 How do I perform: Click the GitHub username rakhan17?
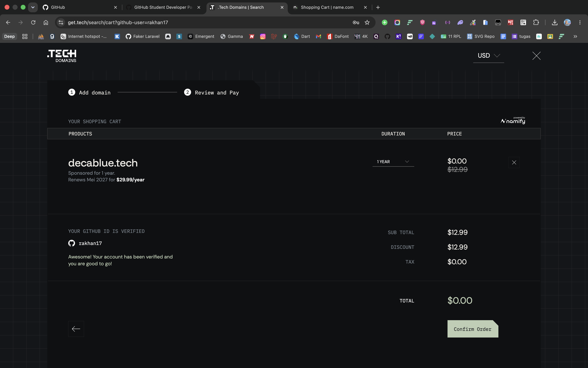tap(90, 243)
